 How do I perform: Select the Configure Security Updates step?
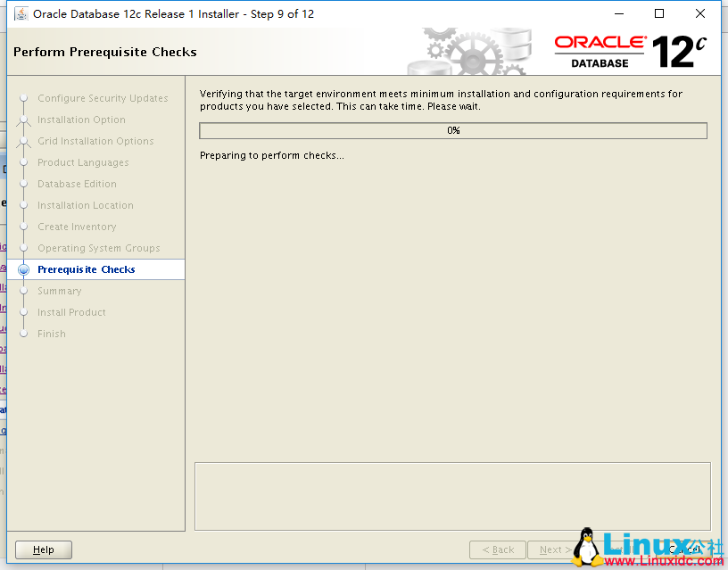point(103,98)
